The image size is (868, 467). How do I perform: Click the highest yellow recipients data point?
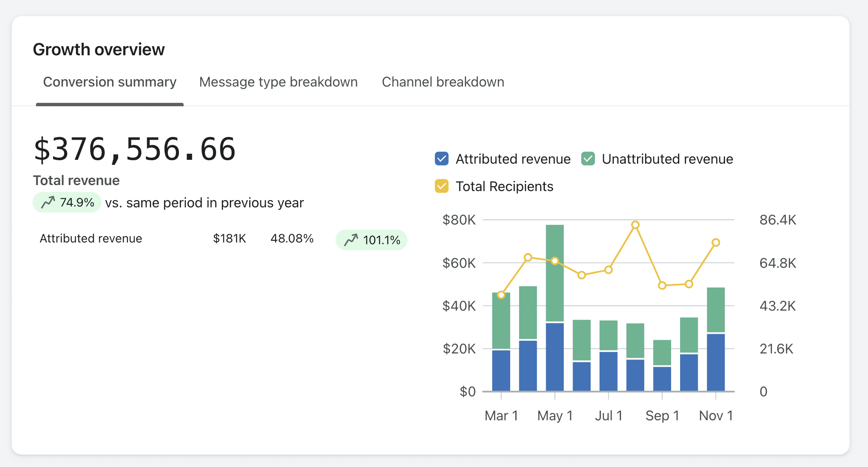pyautogui.click(x=635, y=225)
